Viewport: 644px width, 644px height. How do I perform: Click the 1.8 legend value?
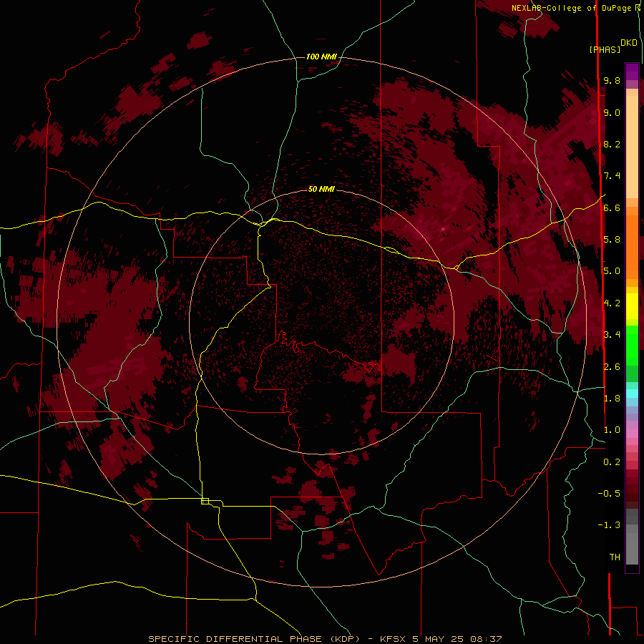click(612, 399)
